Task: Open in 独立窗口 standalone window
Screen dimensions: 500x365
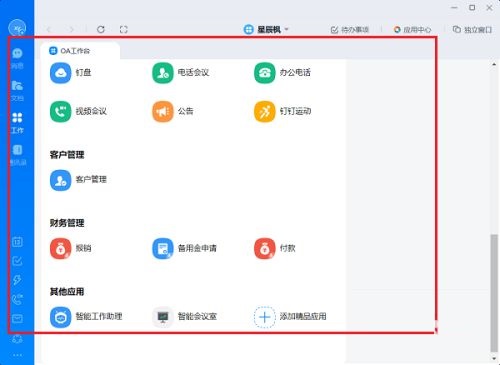Action: point(472,30)
